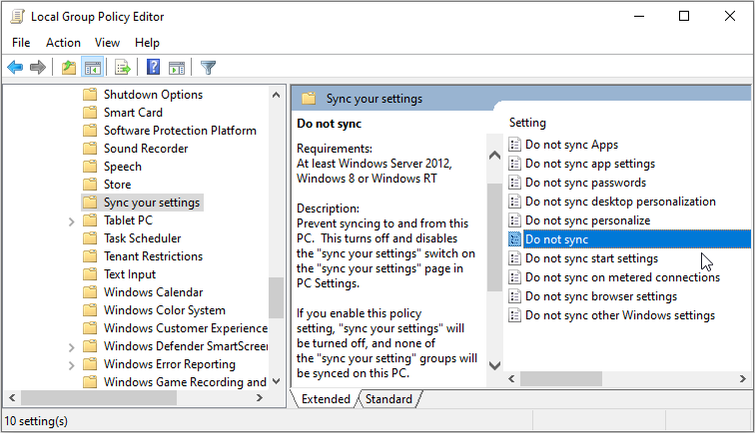Open Help via the blue question mark icon

click(x=153, y=68)
